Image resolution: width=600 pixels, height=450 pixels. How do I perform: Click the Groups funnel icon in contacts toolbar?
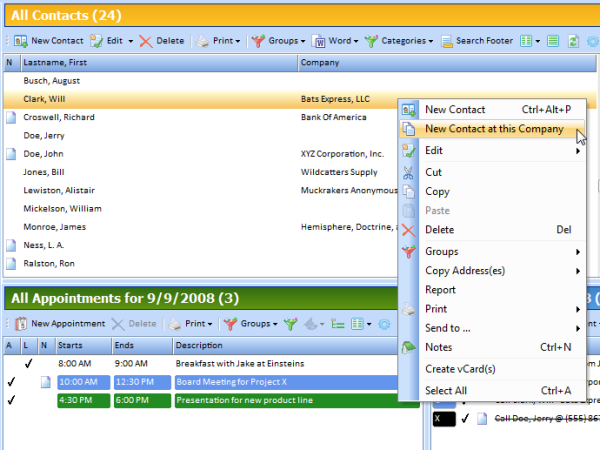pos(258,41)
